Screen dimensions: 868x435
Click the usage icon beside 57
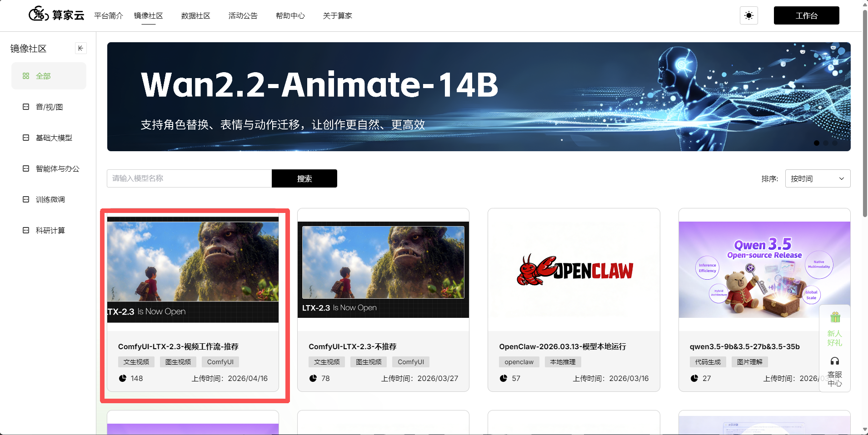[504, 378]
